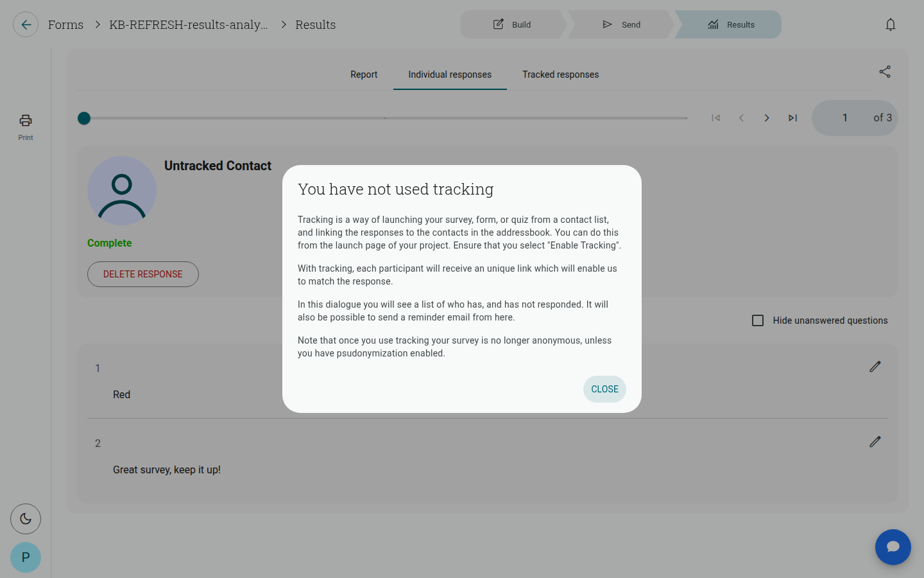The width and height of the screenshot is (924, 578).
Task: Go to next response
Action: point(767,118)
